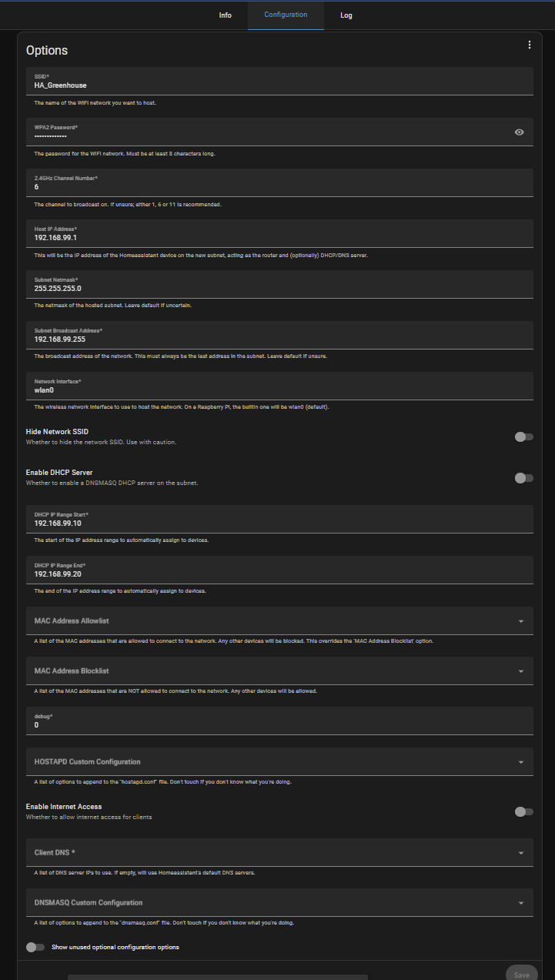Edit the 2.4GHz Channel Number field
The height and width of the screenshot is (980, 555).
(279, 187)
